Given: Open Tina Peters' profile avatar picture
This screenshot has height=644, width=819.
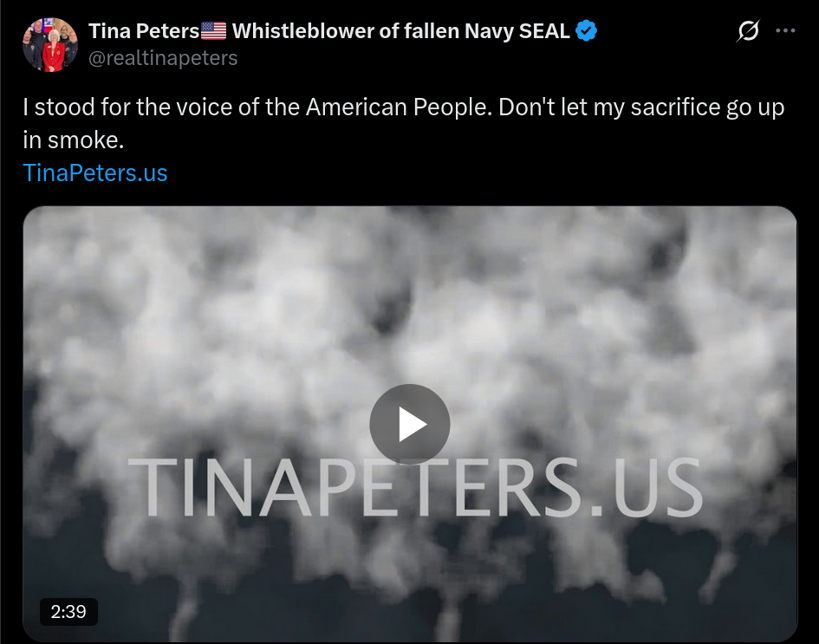Looking at the screenshot, I should pos(50,44).
